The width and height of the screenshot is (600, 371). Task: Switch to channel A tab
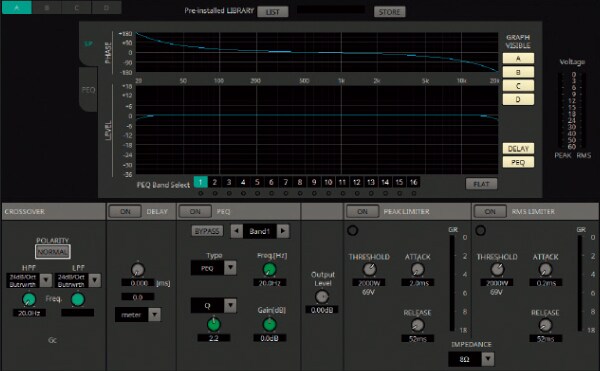[16, 7]
